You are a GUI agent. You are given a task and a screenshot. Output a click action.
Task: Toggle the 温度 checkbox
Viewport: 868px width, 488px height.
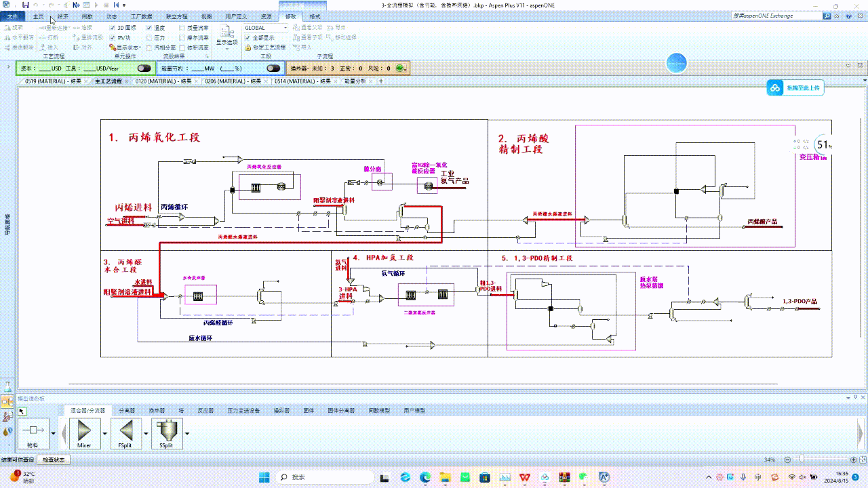(x=150, y=28)
